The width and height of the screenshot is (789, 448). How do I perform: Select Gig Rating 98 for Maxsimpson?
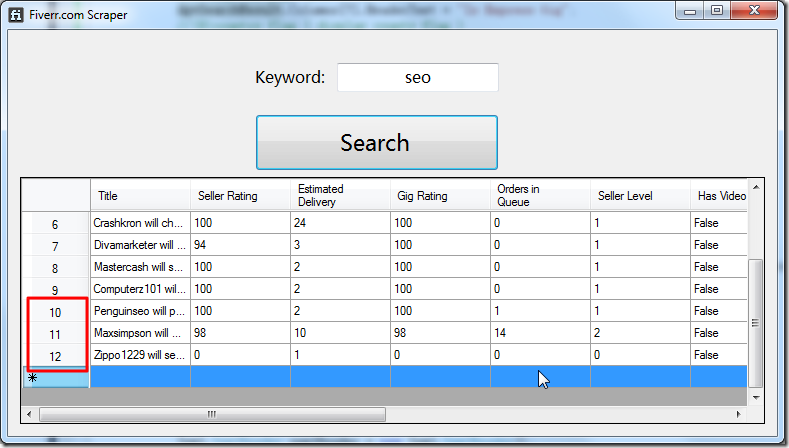[440, 333]
